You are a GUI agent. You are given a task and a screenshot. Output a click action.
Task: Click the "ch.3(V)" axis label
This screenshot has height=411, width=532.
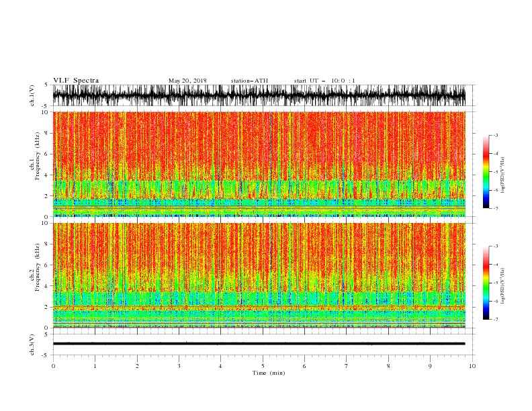pyautogui.click(x=32, y=345)
